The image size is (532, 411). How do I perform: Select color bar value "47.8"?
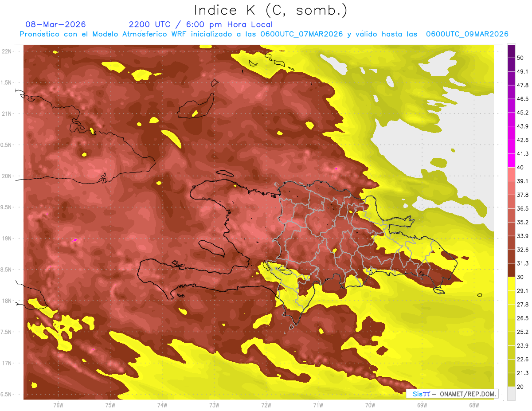tap(523, 85)
